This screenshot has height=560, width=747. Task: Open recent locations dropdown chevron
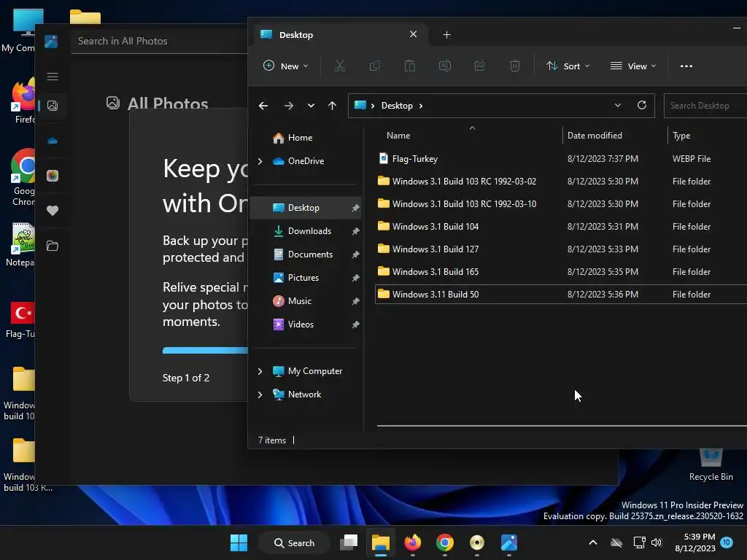click(311, 106)
